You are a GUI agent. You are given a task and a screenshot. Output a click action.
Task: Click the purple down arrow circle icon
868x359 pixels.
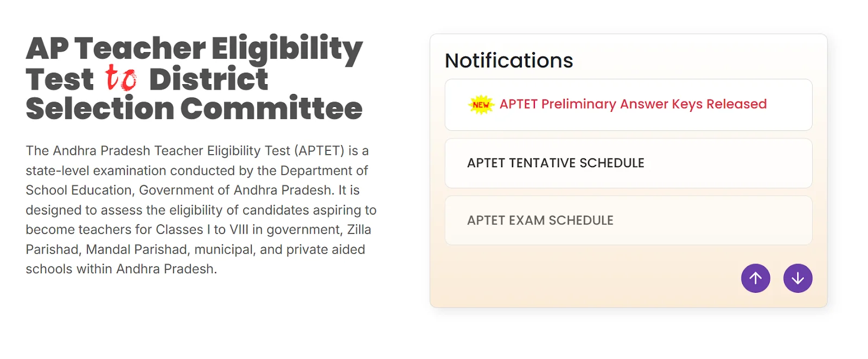[x=797, y=278]
